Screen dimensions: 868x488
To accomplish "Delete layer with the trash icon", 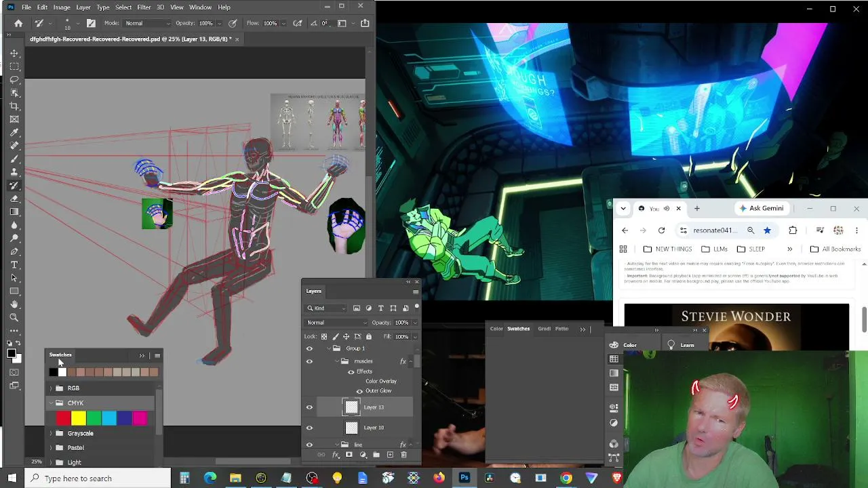I will pos(403,455).
